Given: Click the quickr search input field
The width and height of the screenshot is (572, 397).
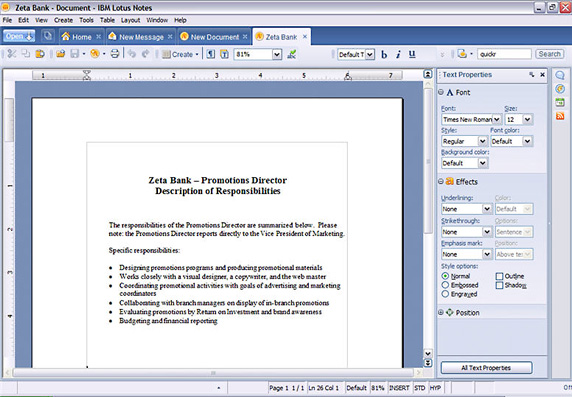Looking at the screenshot, I should tap(504, 54).
